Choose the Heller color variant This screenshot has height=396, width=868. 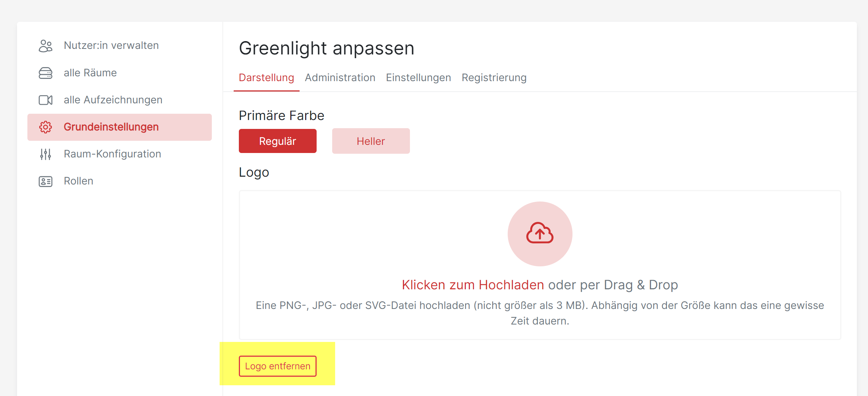click(x=371, y=141)
